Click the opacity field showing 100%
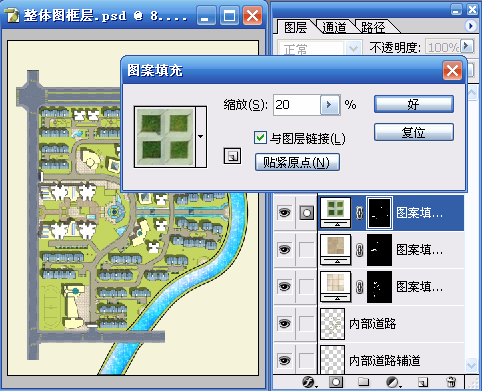The height and width of the screenshot is (391, 482). pyautogui.click(x=442, y=47)
